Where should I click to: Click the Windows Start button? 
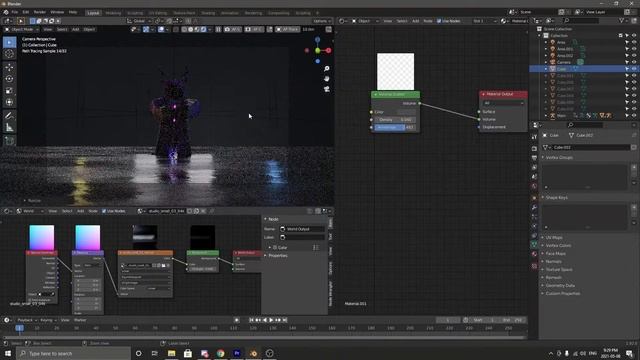8,353
